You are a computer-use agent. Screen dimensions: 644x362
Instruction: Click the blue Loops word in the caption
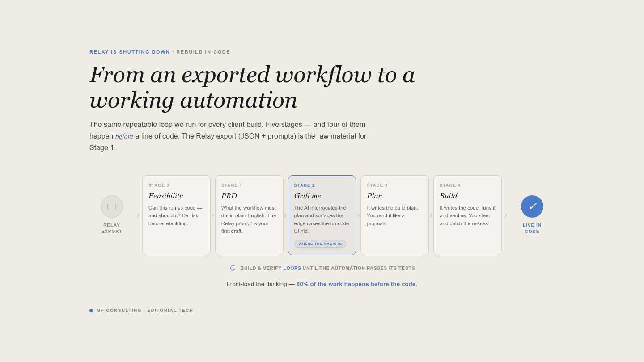coord(292,269)
